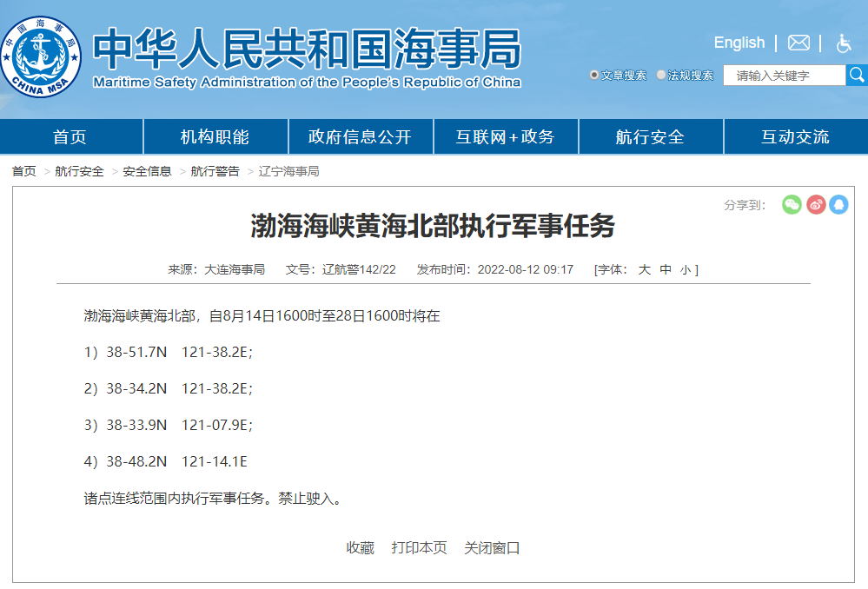Click coordinate line 1) 38-51.7N 121-38.2E

[169, 352]
